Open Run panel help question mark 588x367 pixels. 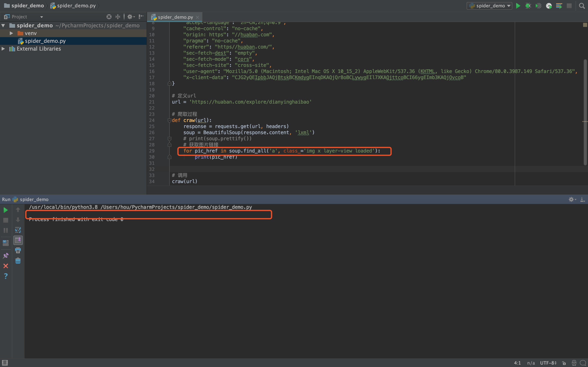6,276
